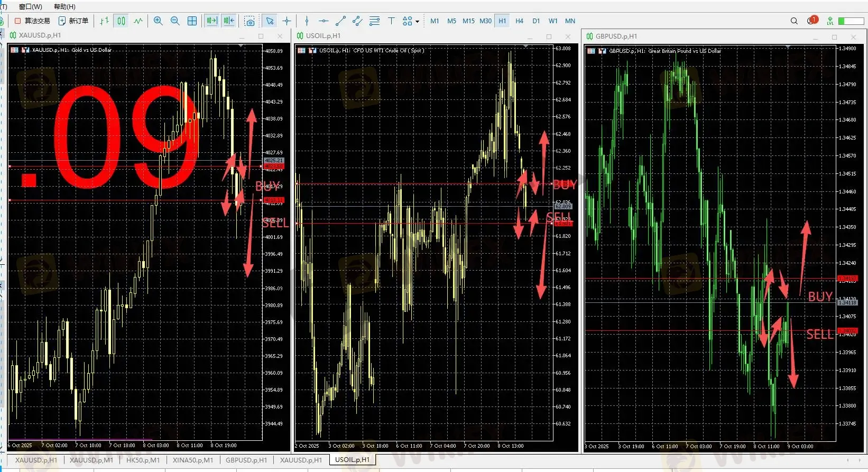Select the Fibonacci retracement tool
Screen dimensions: 868x472
(374, 21)
